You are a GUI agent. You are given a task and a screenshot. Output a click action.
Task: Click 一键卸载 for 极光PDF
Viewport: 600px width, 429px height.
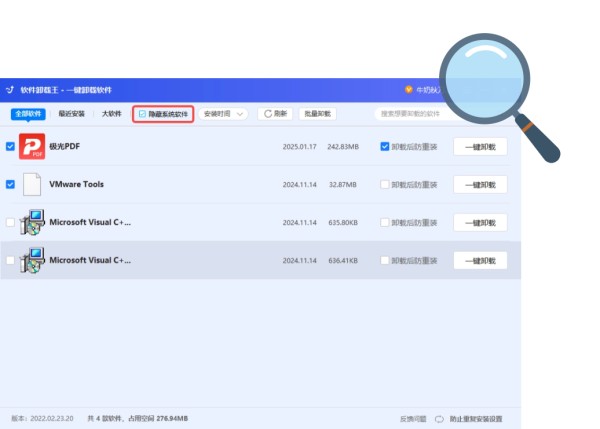[480, 147]
